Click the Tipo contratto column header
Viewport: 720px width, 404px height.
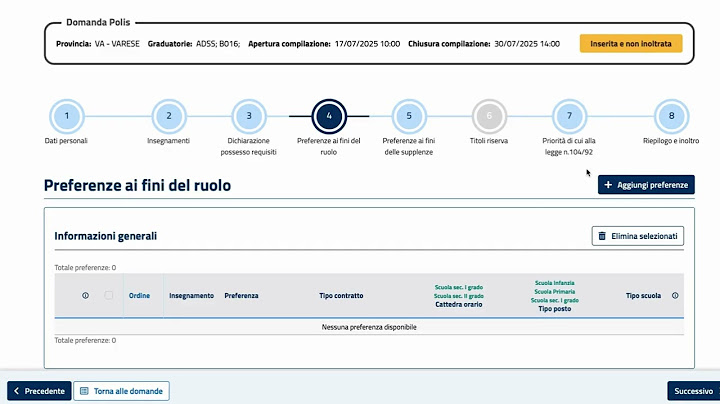[341, 296]
